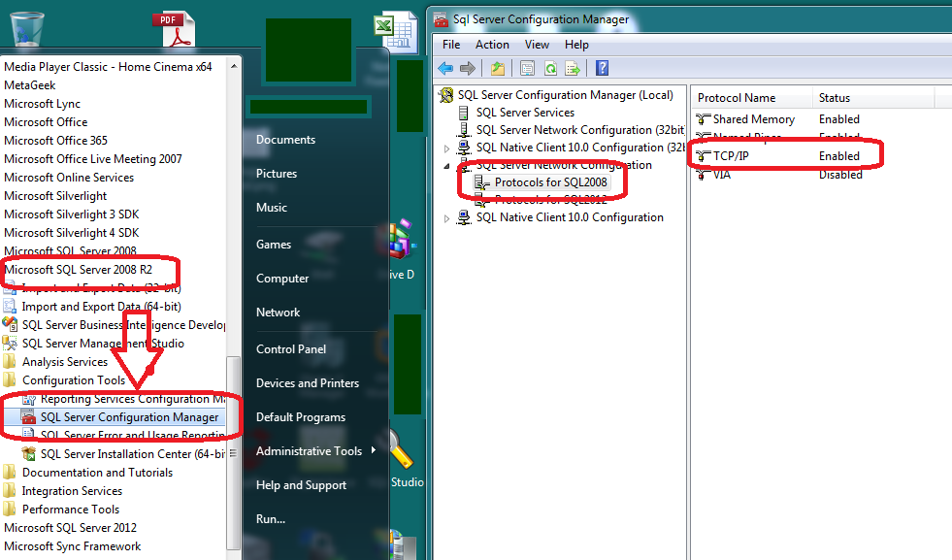Select the VIA protocol row

[x=721, y=175]
